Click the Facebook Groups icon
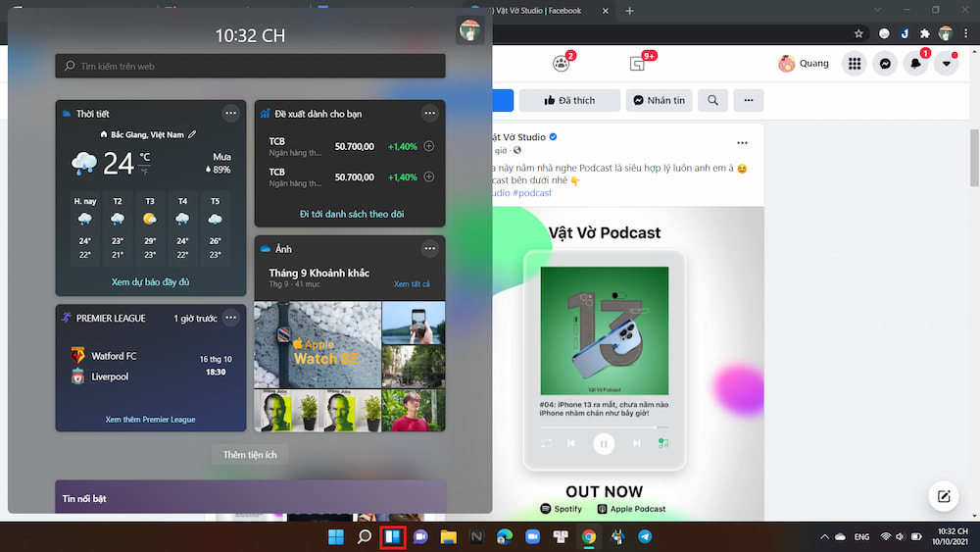 [x=562, y=64]
